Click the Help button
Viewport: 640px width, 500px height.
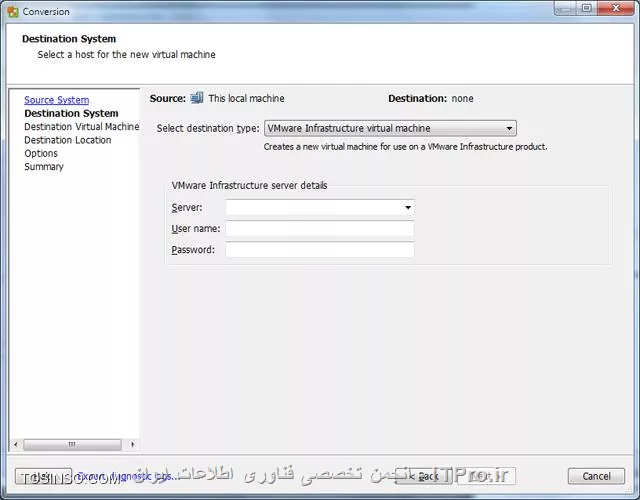coord(43,476)
